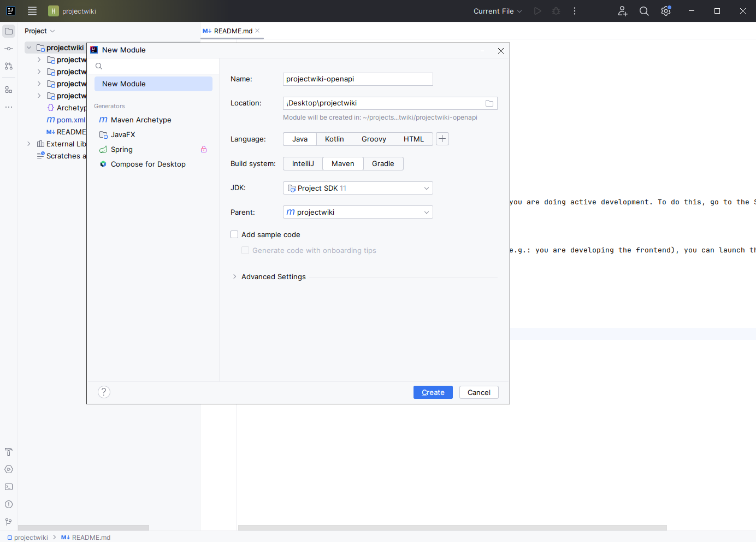Select Scratches and Consoles tree item
This screenshot has width=756, height=542.
tap(61, 156)
